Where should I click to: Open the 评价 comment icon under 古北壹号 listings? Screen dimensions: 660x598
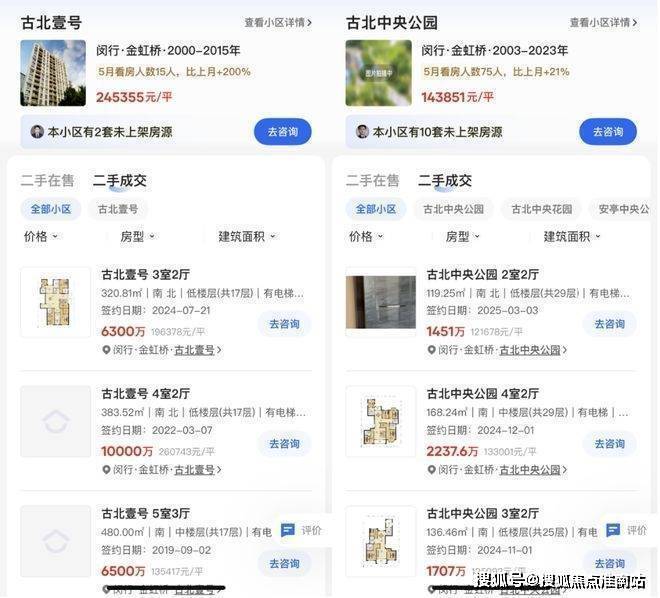click(288, 530)
